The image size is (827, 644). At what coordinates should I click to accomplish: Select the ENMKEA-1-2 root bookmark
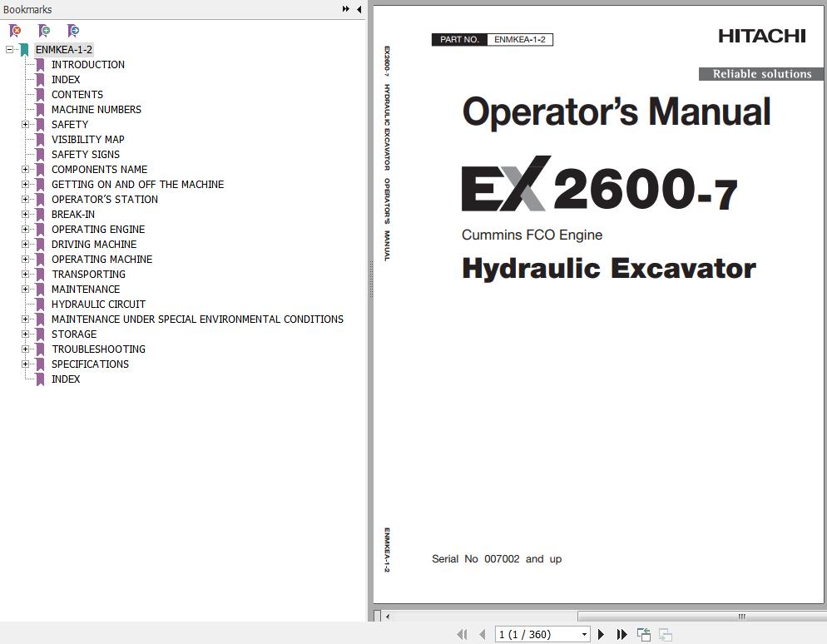tap(64, 50)
